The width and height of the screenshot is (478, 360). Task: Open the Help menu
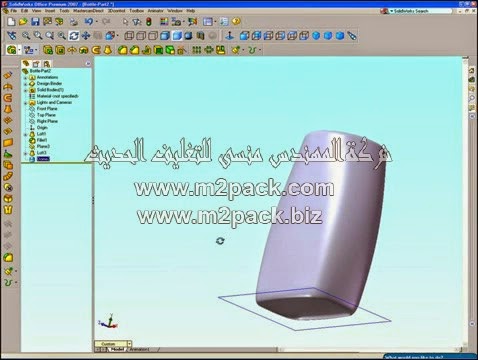191,11
